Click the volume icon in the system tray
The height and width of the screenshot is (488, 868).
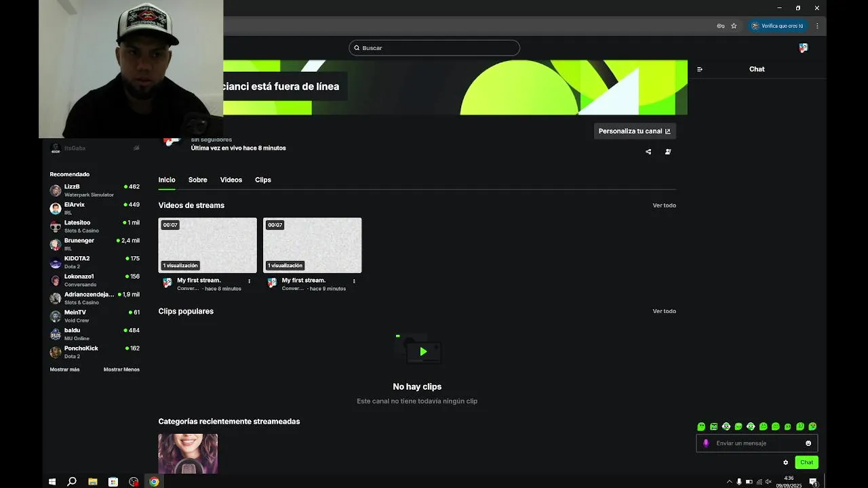pyautogui.click(x=768, y=482)
